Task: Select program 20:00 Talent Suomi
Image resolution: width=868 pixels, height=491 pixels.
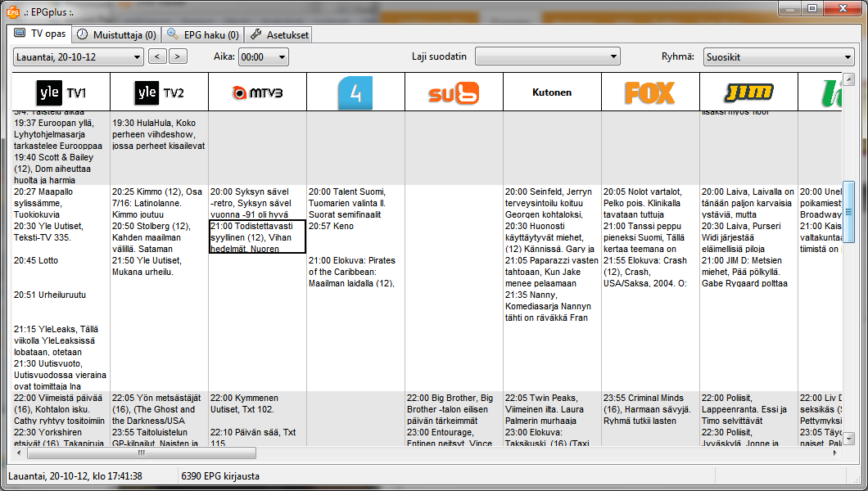Action: (x=355, y=203)
